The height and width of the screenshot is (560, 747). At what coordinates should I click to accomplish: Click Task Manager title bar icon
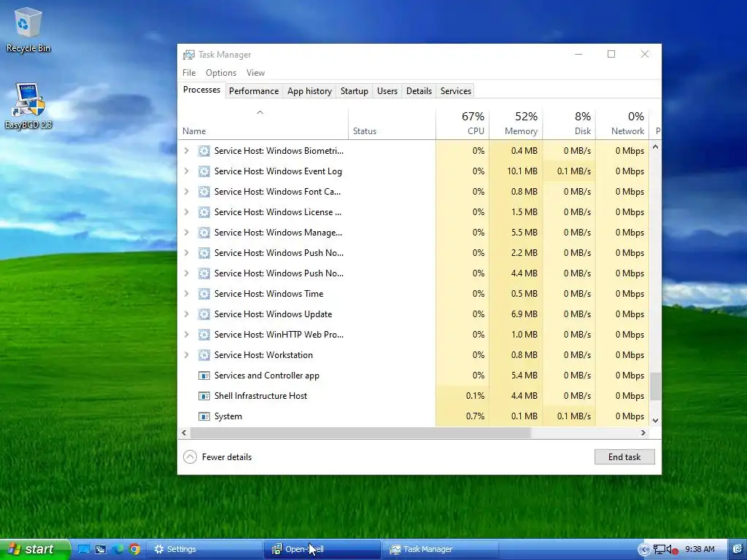(x=189, y=55)
